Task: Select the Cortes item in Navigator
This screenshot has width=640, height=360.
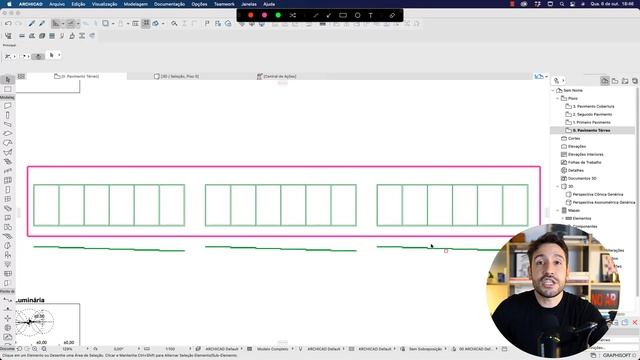Action: click(x=573, y=139)
